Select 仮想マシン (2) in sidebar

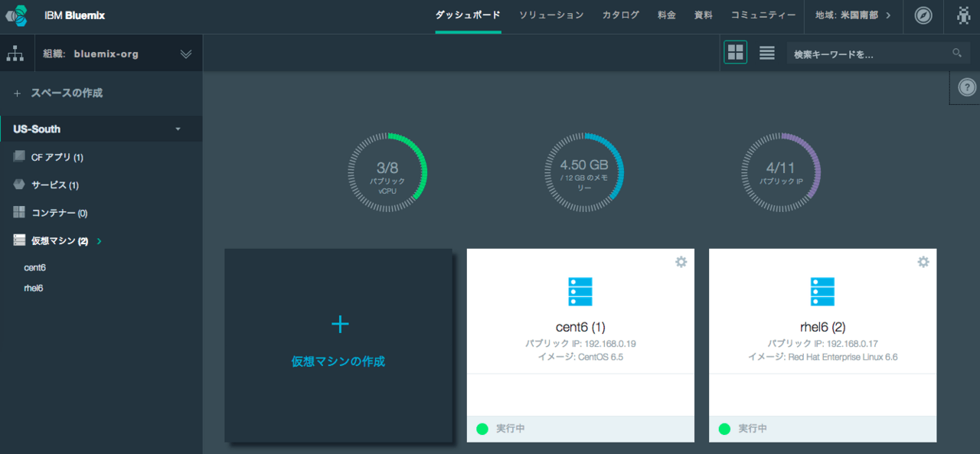[x=60, y=241]
